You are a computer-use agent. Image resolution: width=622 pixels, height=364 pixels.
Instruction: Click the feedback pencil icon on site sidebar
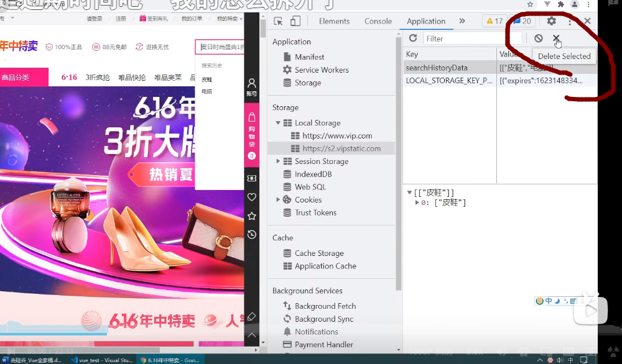pos(251,316)
